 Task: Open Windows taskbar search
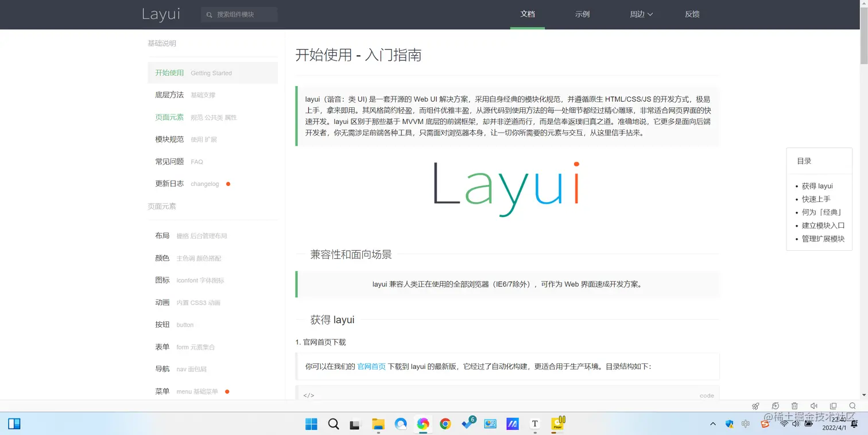[x=334, y=424]
